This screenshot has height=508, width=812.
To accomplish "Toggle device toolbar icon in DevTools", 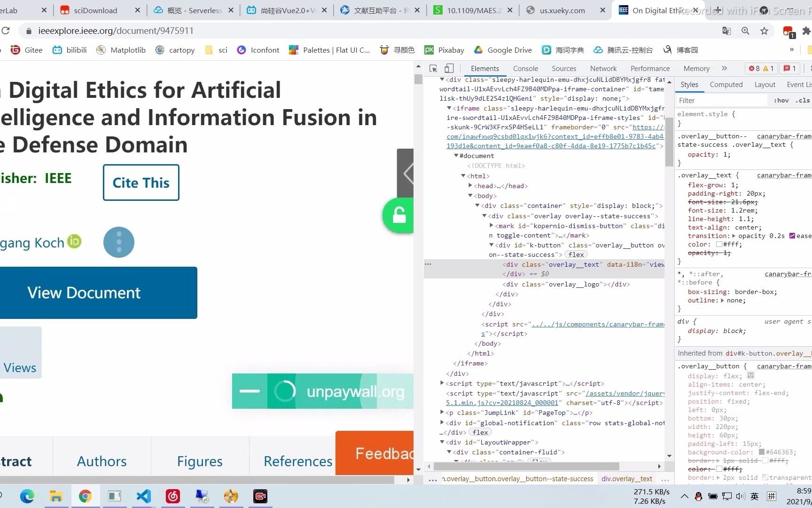I will 449,69.
